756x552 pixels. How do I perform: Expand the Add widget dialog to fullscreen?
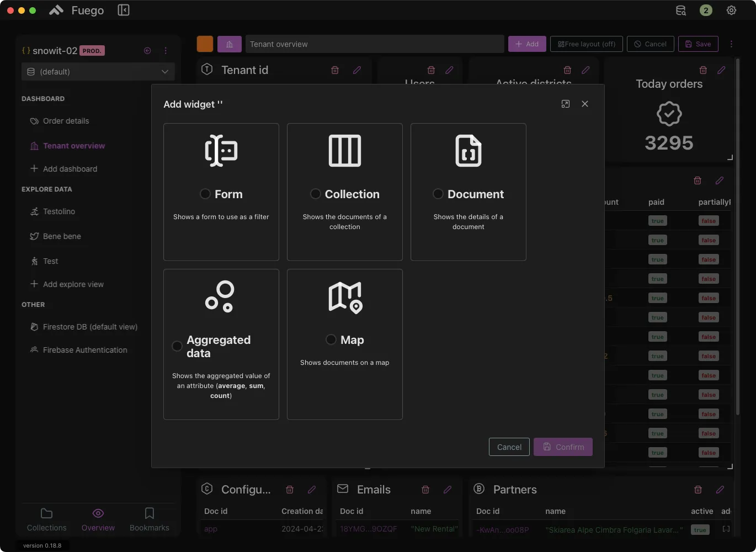pos(566,104)
